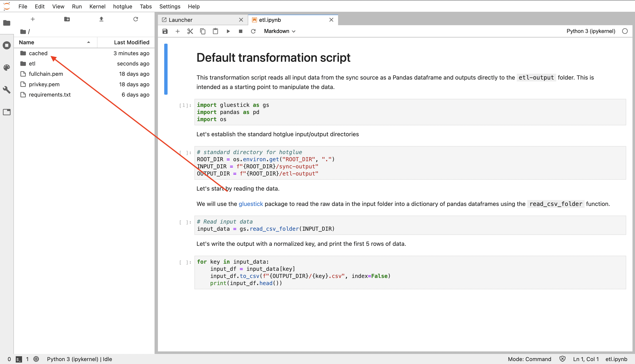
Task: Open the palette icon in the left sidebar
Action: pyautogui.click(x=7, y=68)
